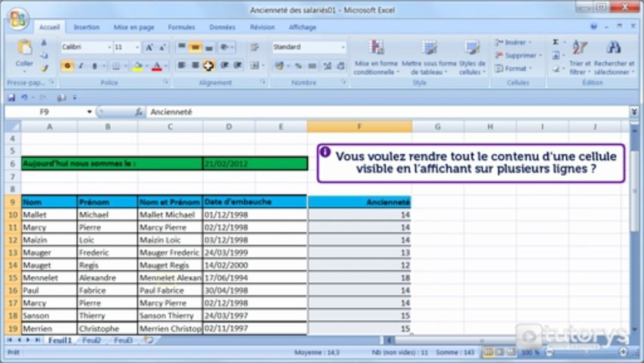Decrease indent in Alignement group
This screenshot has height=363, width=644.
(225, 66)
